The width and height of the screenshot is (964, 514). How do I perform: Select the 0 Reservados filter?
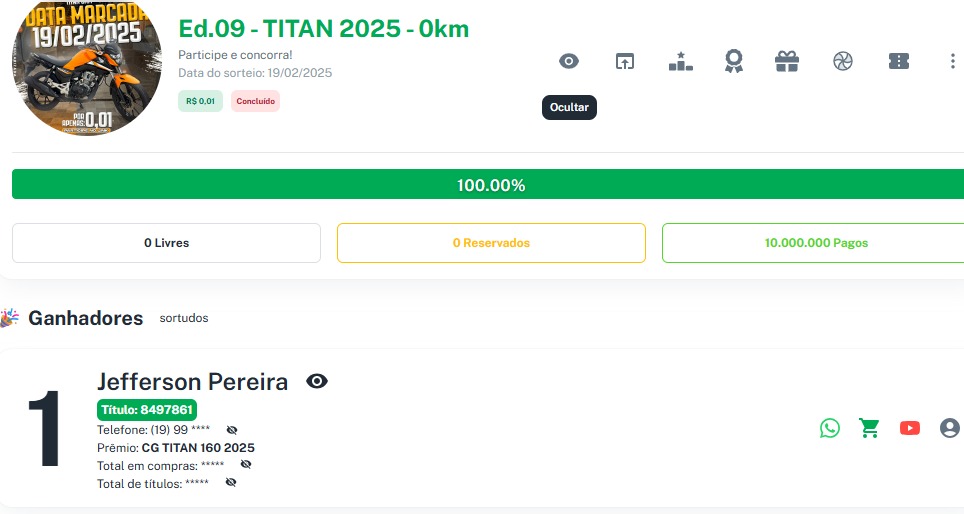click(491, 243)
